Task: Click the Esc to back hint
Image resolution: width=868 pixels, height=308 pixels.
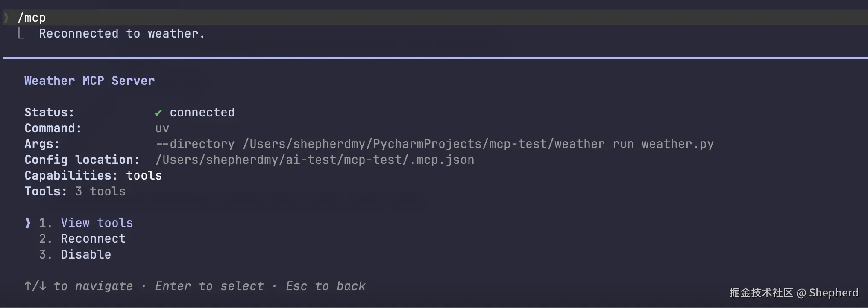Action: [325, 286]
